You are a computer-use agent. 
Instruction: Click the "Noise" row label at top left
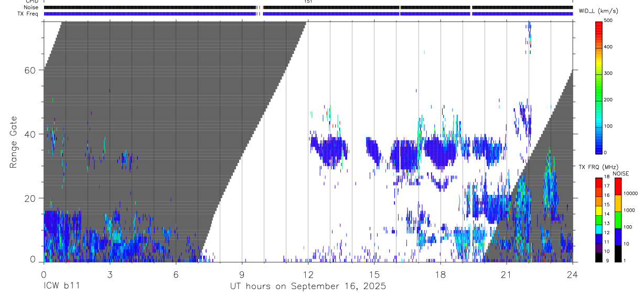pyautogui.click(x=31, y=7)
